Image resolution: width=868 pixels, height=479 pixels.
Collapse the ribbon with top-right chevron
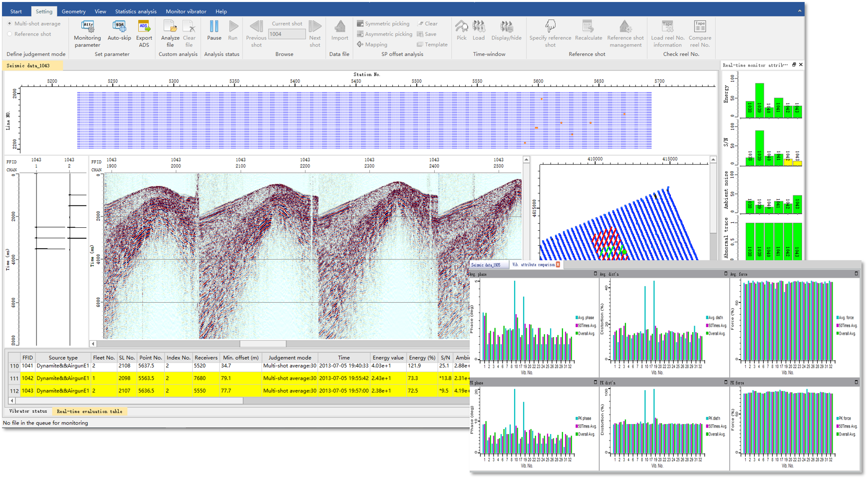[800, 10]
